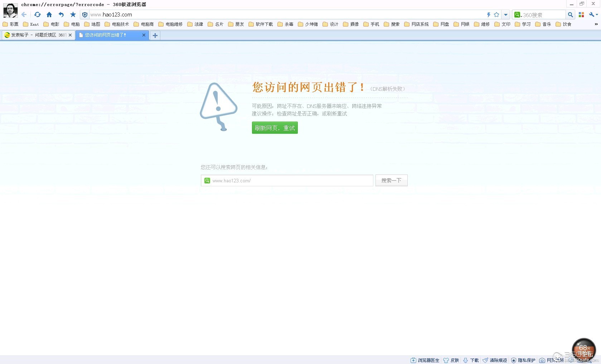
Task: Open the 电脑 bookmark folder
Action: pyautogui.click(x=72, y=24)
